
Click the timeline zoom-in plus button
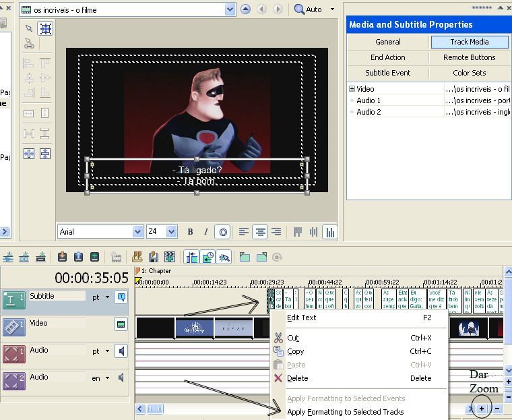tap(482, 409)
